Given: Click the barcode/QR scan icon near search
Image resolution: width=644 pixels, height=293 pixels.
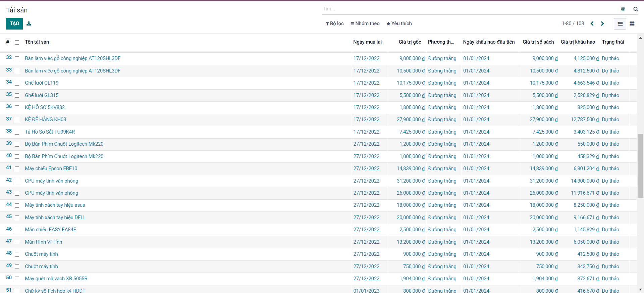Looking at the screenshot, I should [623, 9].
